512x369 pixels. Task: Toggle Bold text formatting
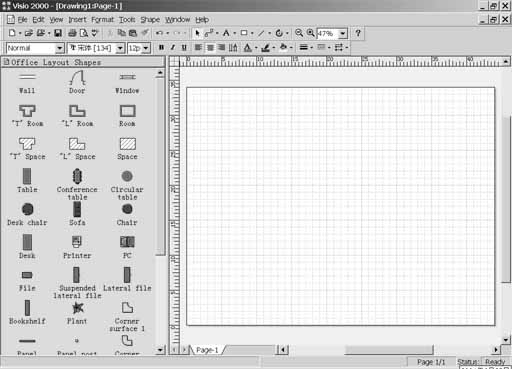pyautogui.click(x=161, y=48)
